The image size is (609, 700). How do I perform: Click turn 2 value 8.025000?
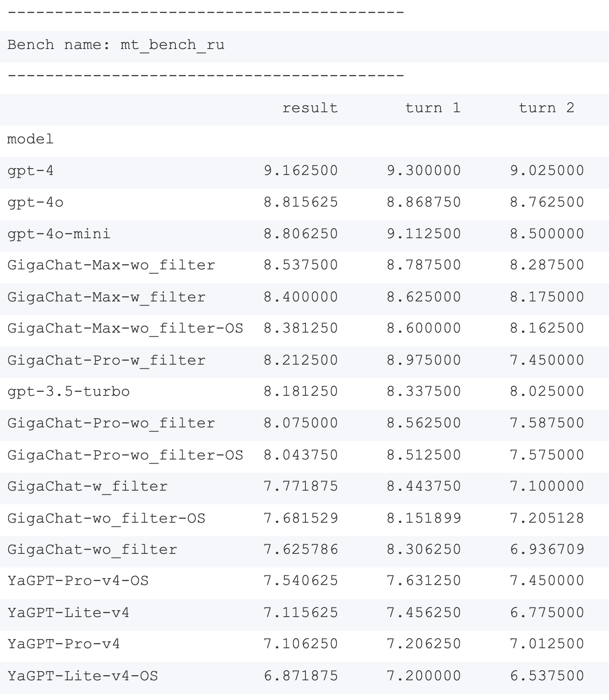(547, 392)
